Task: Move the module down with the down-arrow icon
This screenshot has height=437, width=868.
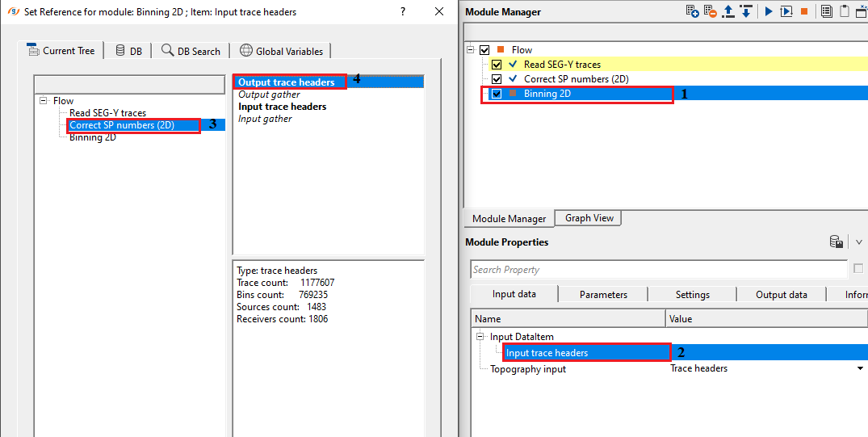Action: pos(746,11)
